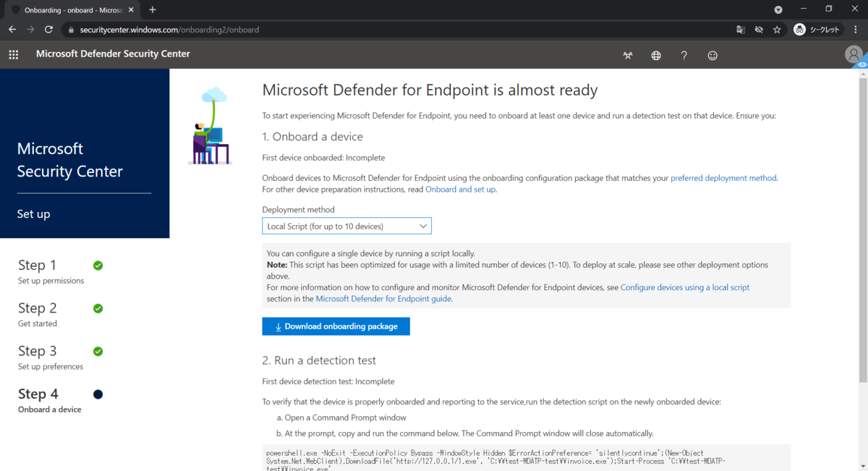The image size is (868, 471).
Task: Click the translate page icon
Action: [741, 30]
